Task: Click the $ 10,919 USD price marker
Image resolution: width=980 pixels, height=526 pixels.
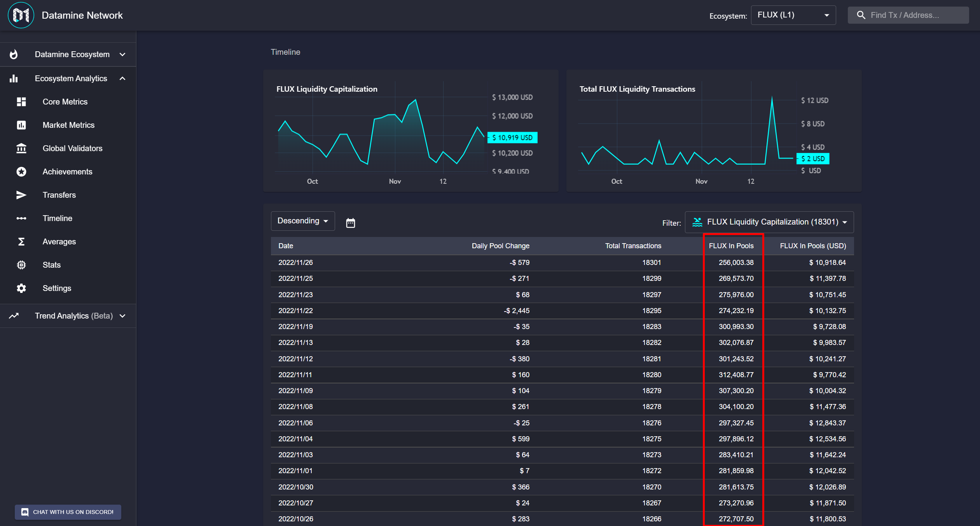Action: pyautogui.click(x=512, y=138)
